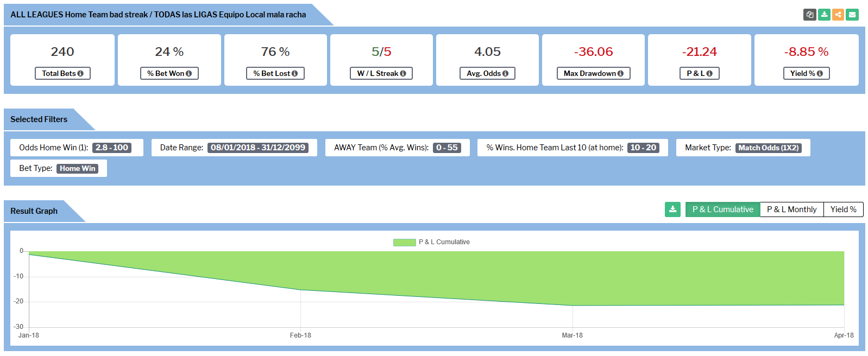Click the 240 total bets value
This screenshot has height=356, width=868.
pyautogui.click(x=62, y=52)
